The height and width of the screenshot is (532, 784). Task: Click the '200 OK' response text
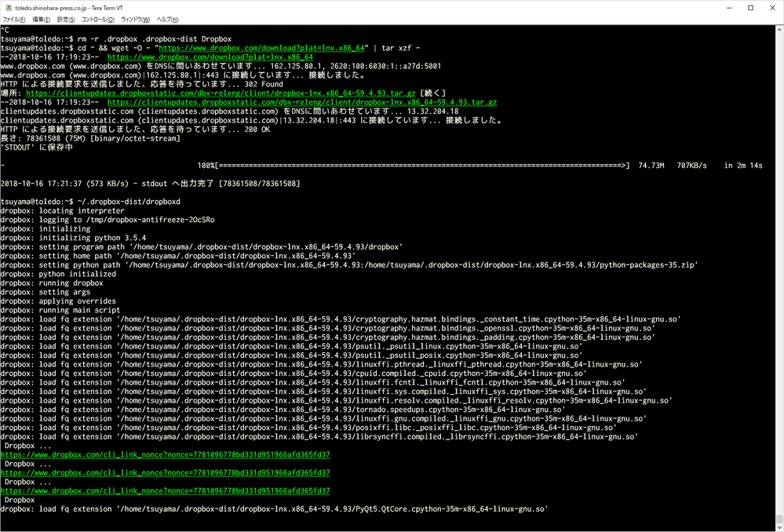257,129
